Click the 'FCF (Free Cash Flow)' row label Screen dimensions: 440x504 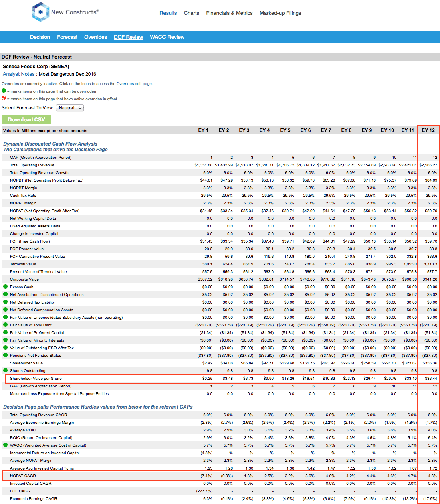[x=30, y=241]
